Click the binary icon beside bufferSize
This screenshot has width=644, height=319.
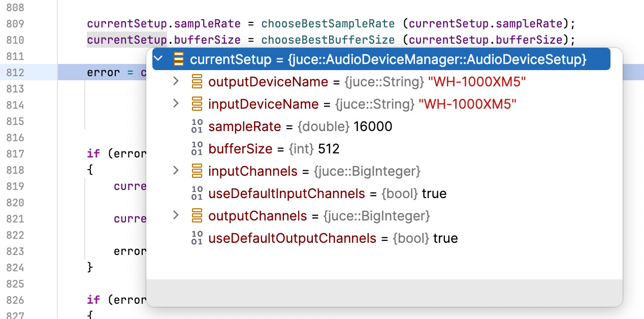(x=197, y=148)
